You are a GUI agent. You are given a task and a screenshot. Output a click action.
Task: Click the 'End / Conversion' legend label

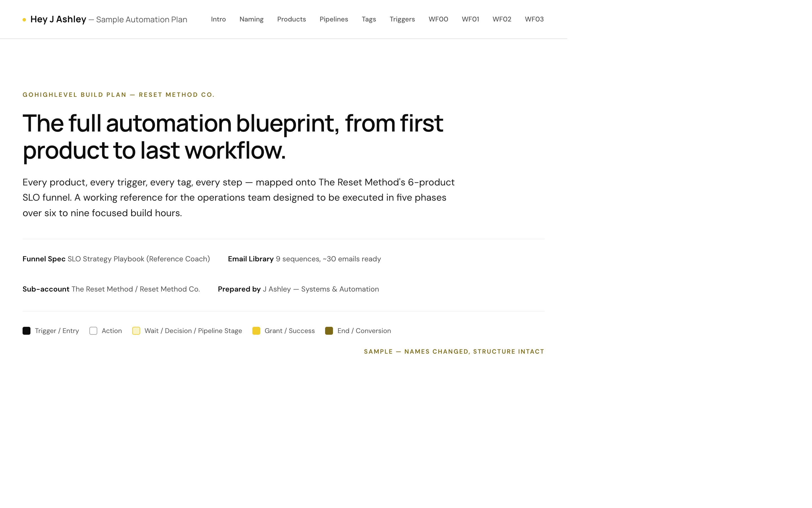click(364, 330)
